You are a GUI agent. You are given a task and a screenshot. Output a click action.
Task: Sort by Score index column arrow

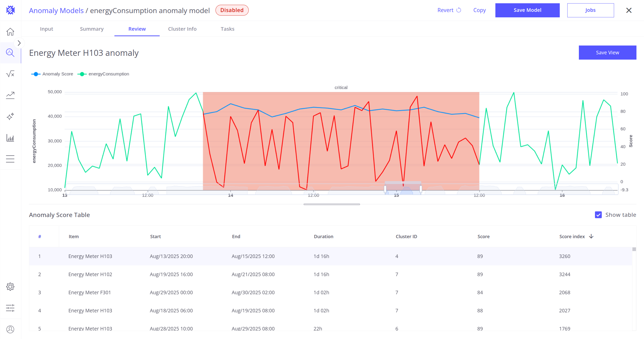(x=591, y=236)
